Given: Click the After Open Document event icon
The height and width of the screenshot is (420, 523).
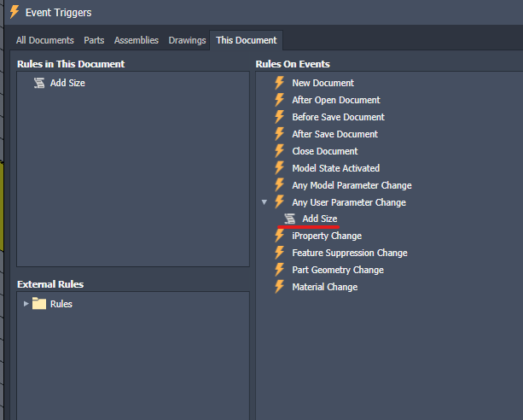Looking at the screenshot, I should coord(279,100).
